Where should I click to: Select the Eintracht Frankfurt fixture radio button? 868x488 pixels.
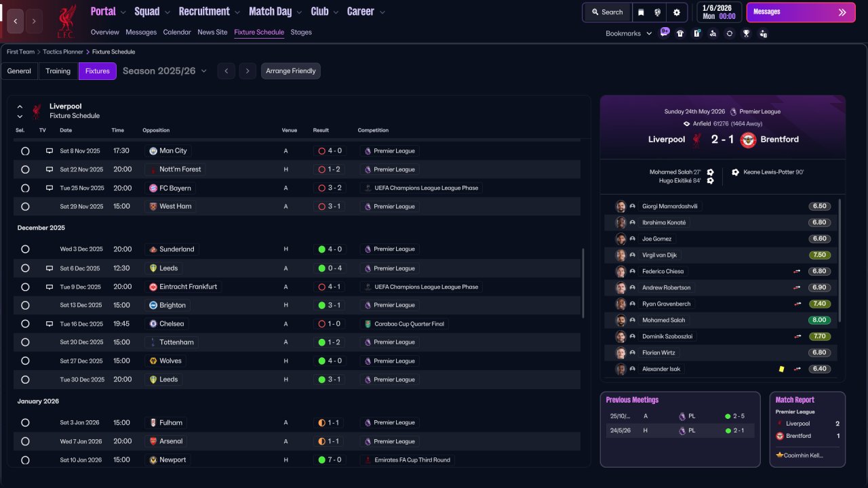pos(25,287)
